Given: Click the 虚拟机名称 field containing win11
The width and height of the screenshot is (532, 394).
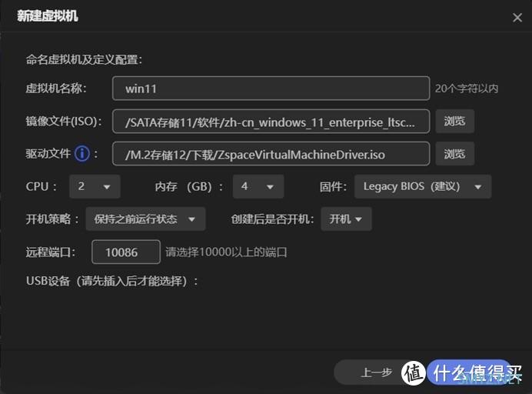Looking at the screenshot, I should pos(271,88).
